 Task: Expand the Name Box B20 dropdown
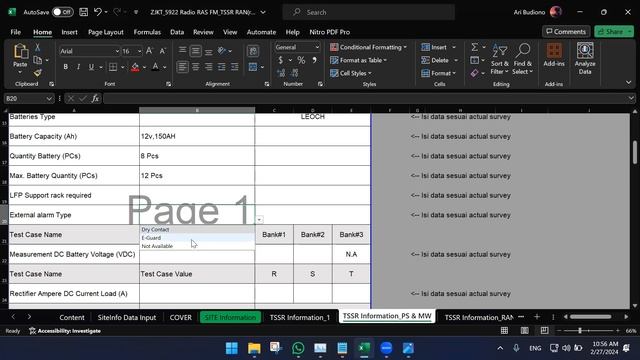49,98
